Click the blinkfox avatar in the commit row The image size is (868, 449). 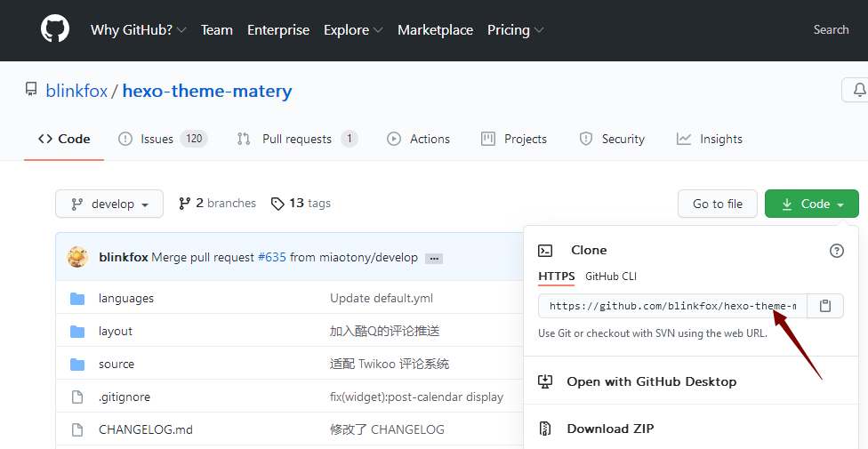pyautogui.click(x=77, y=258)
